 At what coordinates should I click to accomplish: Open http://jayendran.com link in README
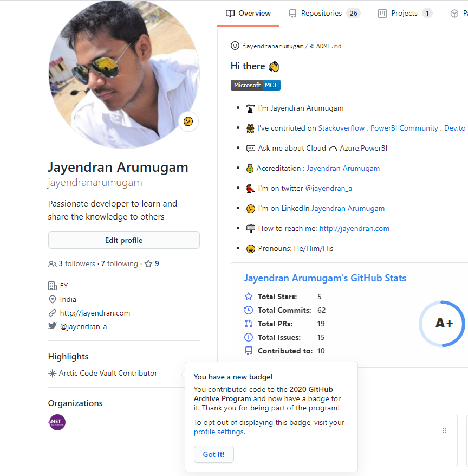coord(354,228)
